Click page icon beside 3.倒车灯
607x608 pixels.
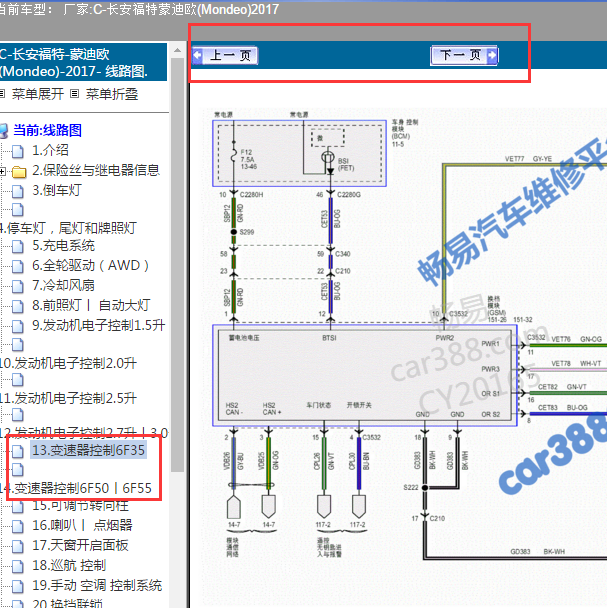click(17, 192)
